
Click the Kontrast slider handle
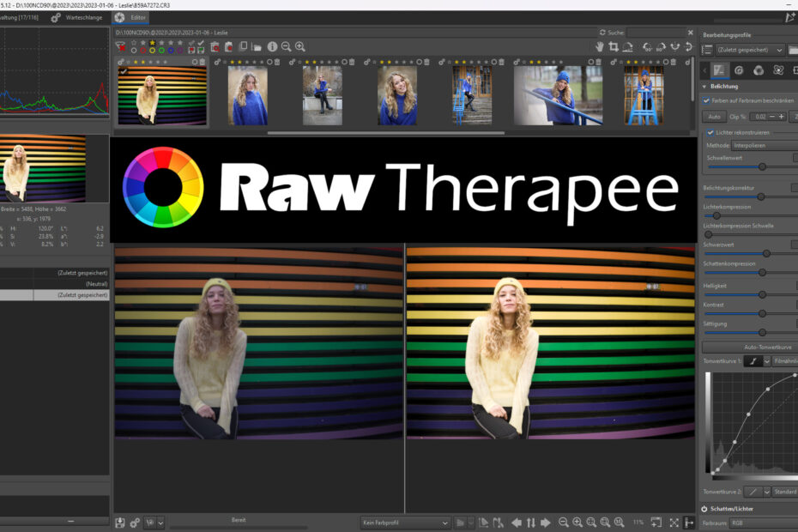(762, 312)
